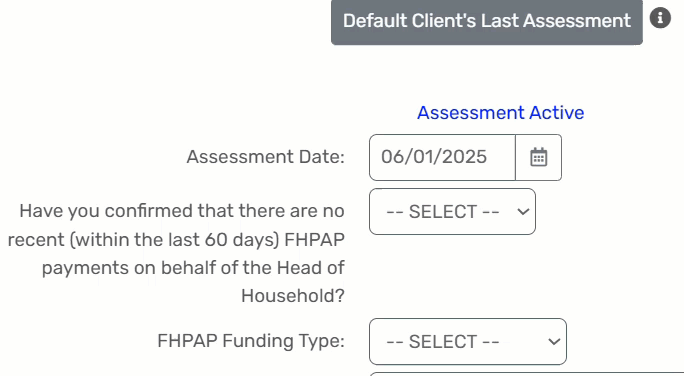Click the calendar icon next to 06/01/2025
Viewport: 684px width, 376px height.
538,157
